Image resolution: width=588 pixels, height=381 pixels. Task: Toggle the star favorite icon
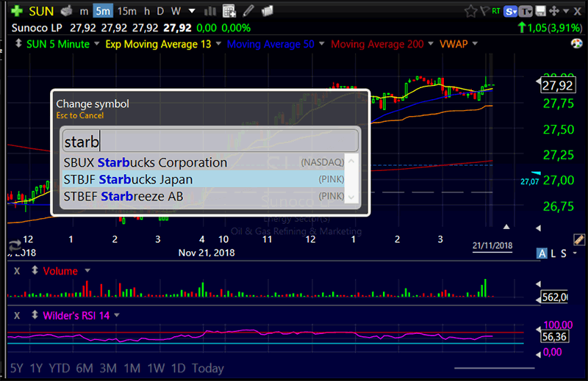pyautogui.click(x=470, y=11)
